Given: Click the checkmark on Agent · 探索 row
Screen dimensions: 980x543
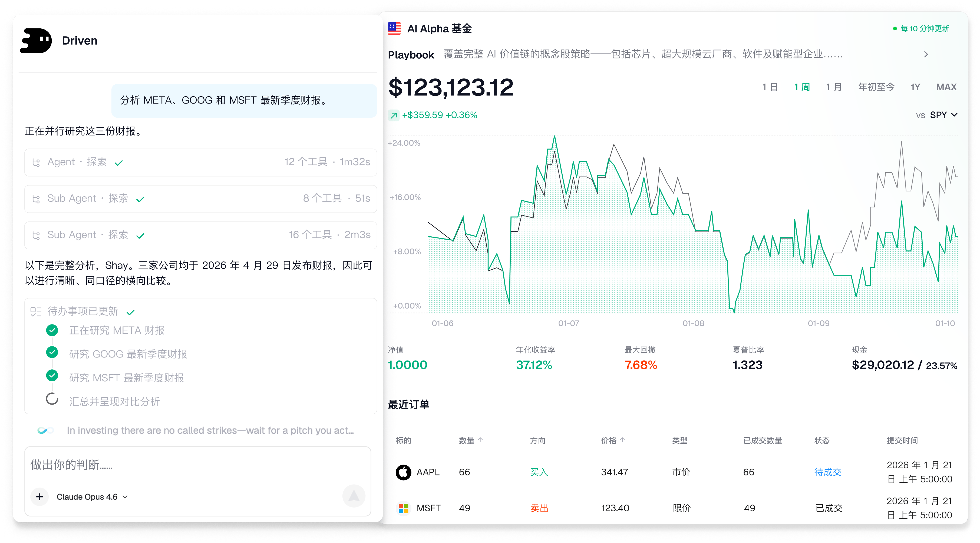Looking at the screenshot, I should tap(119, 163).
